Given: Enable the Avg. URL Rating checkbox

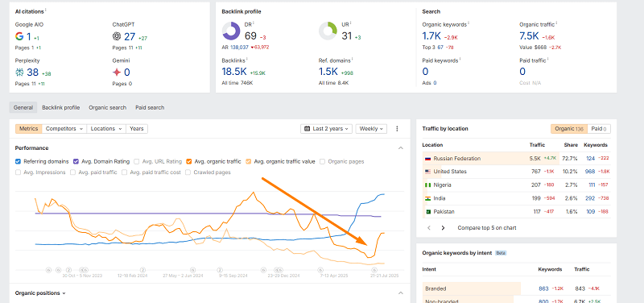Looking at the screenshot, I should tap(136, 161).
